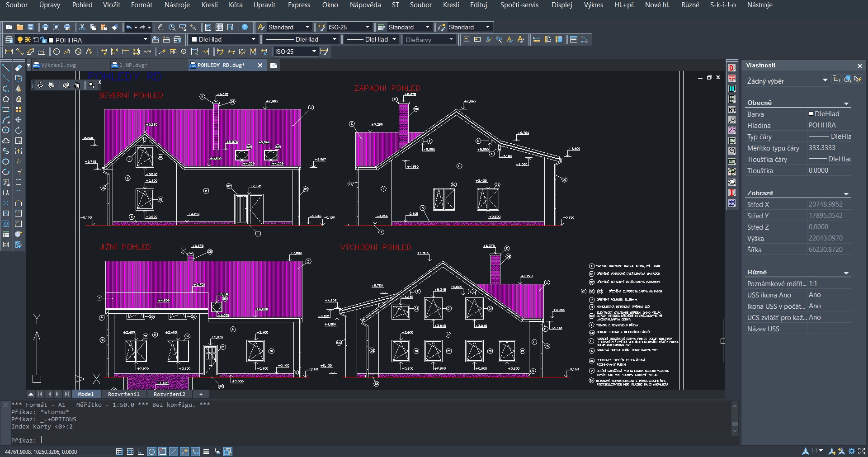Collapse the Zobrazit section
The image size is (868, 457).
click(846, 194)
